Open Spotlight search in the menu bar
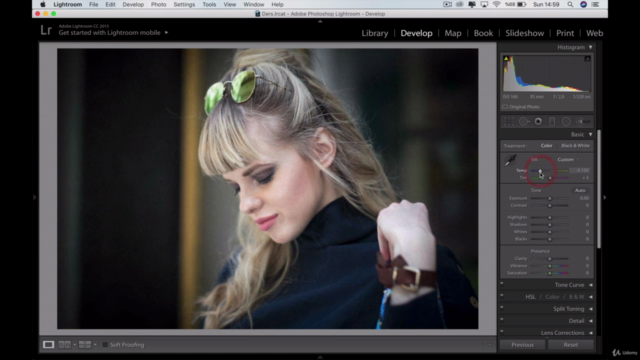The height and width of the screenshot is (360, 640). click(x=570, y=4)
